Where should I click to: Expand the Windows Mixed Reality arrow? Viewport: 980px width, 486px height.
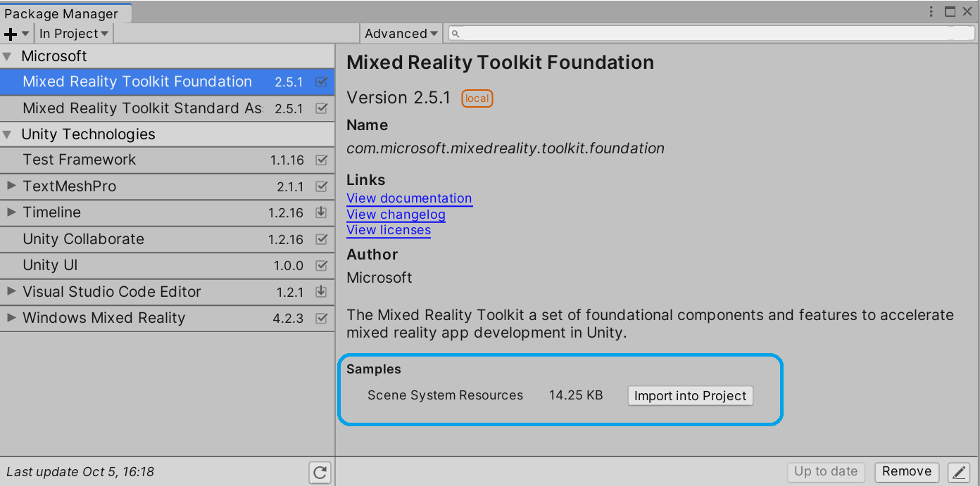(11, 317)
